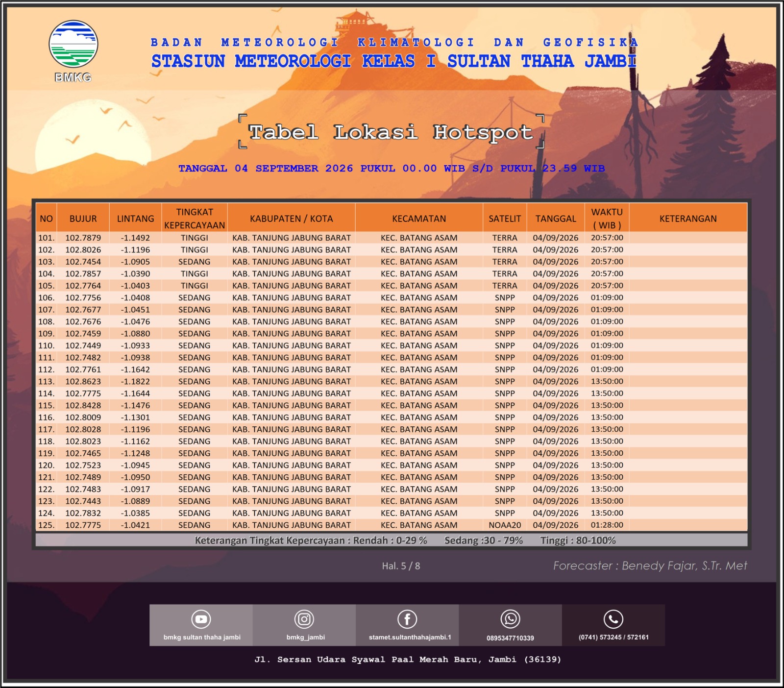The width and height of the screenshot is (784, 688).
Task: Select lintang value -1.0905 in row 103
Action: 135,262
